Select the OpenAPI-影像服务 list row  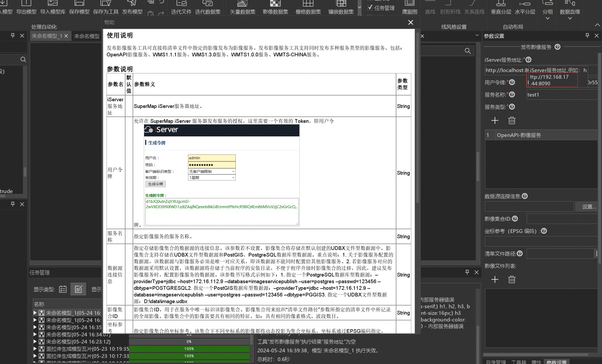[x=541, y=135]
